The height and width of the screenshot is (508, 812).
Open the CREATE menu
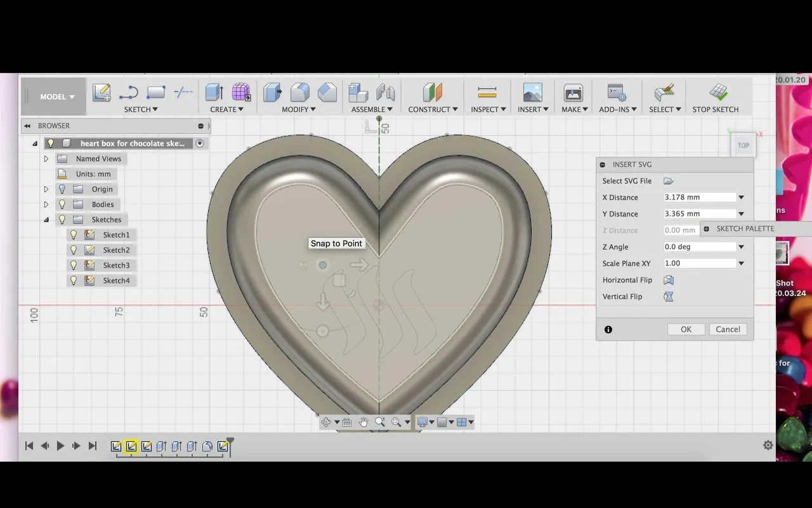(227, 109)
